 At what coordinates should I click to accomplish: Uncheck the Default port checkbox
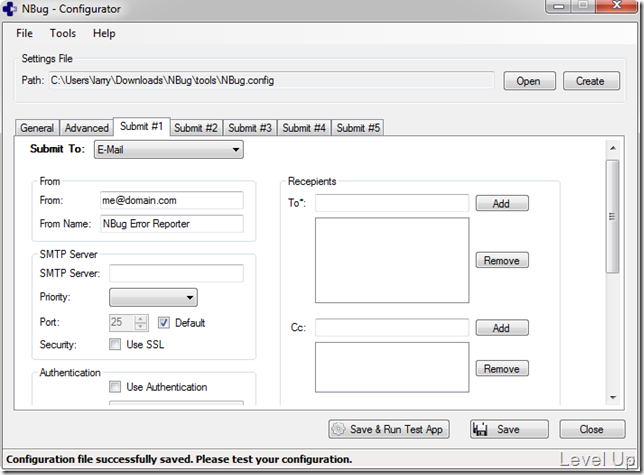[x=163, y=323]
